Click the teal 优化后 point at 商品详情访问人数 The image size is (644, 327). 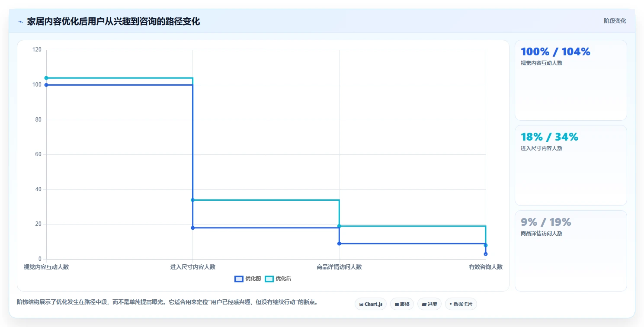pos(339,226)
